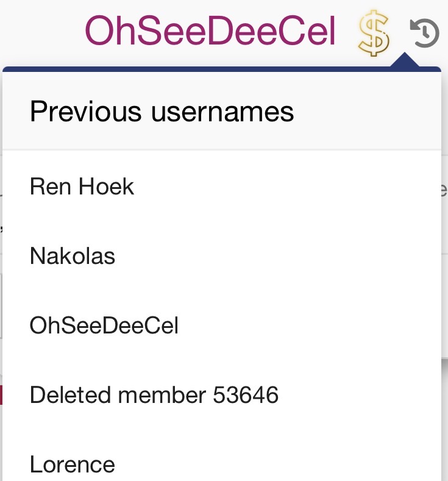Click the partial letter behind popup's right edge

click(x=444, y=190)
